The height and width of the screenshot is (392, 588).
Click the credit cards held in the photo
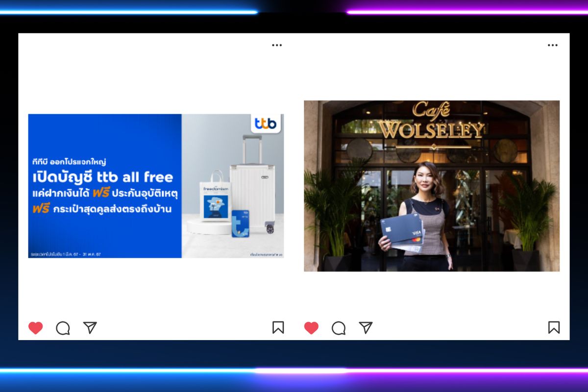pos(402,232)
